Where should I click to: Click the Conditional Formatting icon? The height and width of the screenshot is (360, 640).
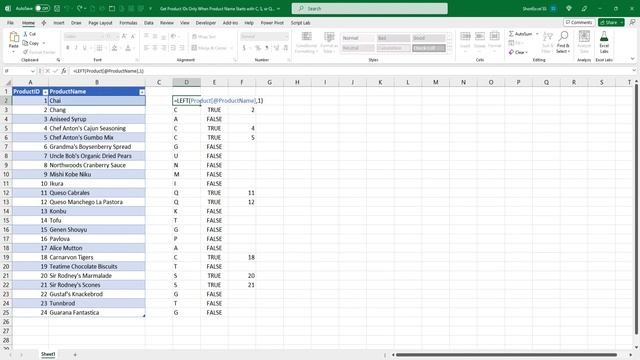pyautogui.click(x=307, y=37)
